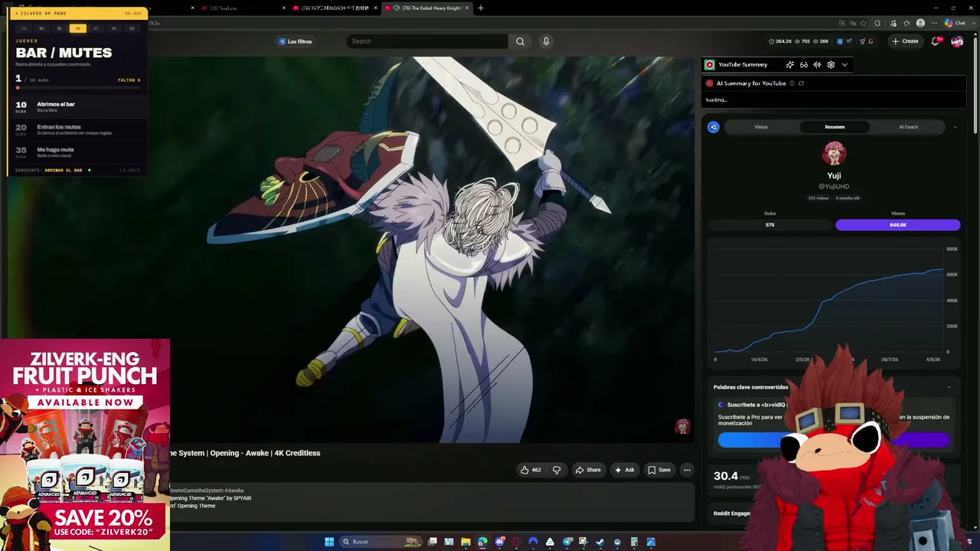The width and height of the screenshot is (980, 551).
Task: Toggle the Views stat pill showing 848.8K
Action: (897, 225)
